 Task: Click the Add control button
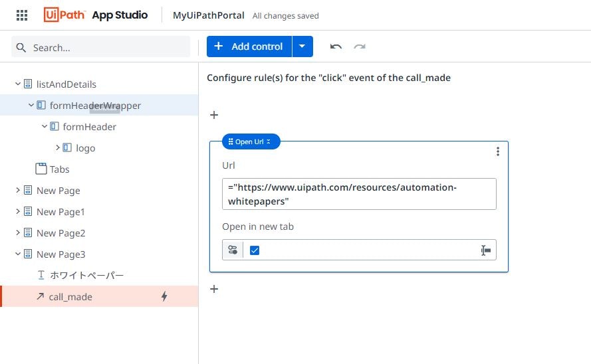point(249,46)
